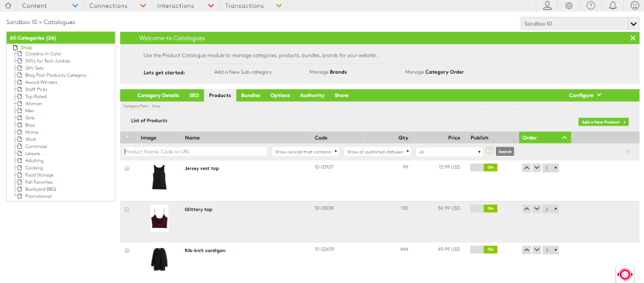Click the page icon beside Staff Picks
Viewport: 644px width, 283px height.
pos(19,89)
